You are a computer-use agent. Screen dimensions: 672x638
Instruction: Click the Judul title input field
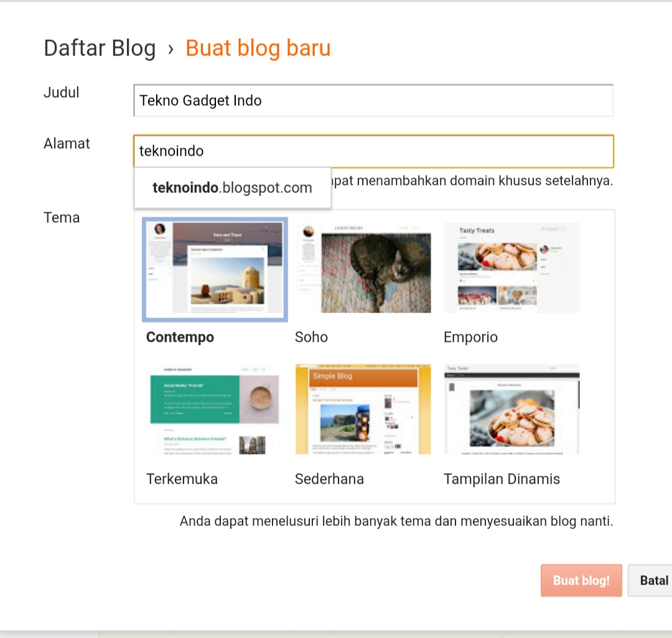pyautogui.click(x=373, y=100)
